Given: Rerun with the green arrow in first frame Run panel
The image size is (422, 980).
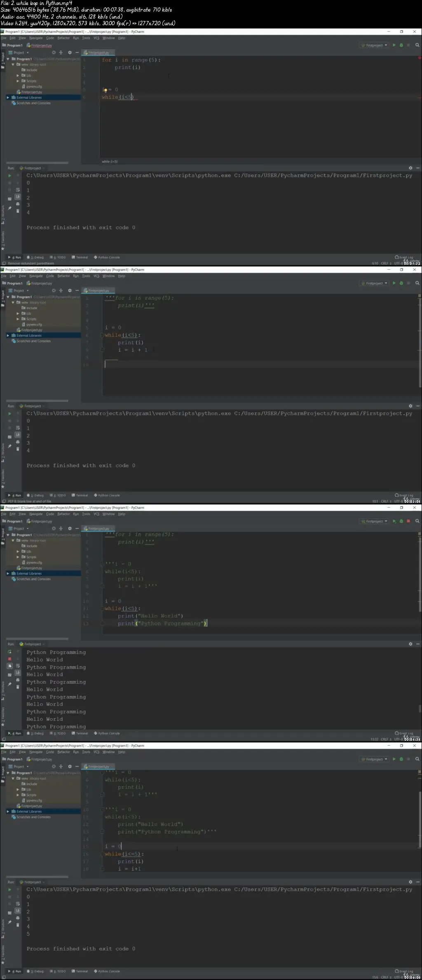Looking at the screenshot, I should coord(10,176).
